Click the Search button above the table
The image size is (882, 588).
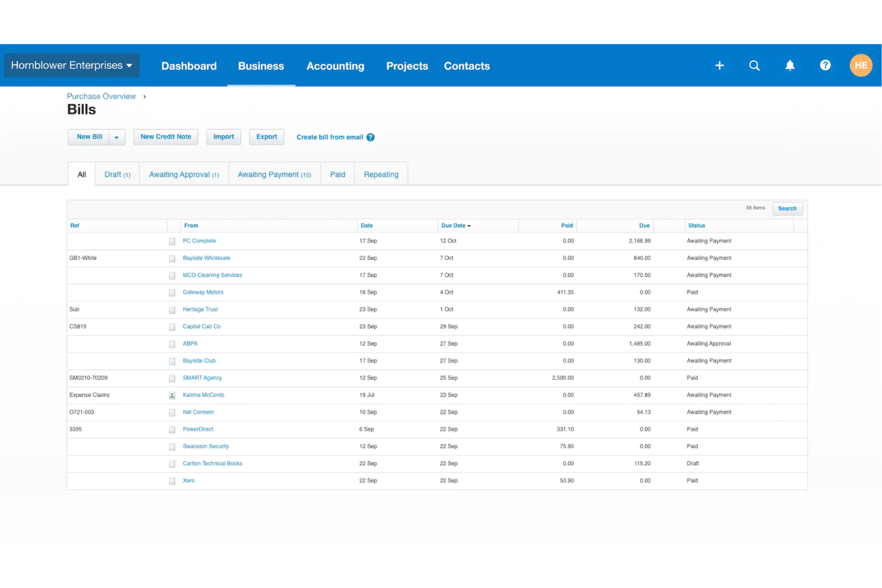click(x=787, y=209)
